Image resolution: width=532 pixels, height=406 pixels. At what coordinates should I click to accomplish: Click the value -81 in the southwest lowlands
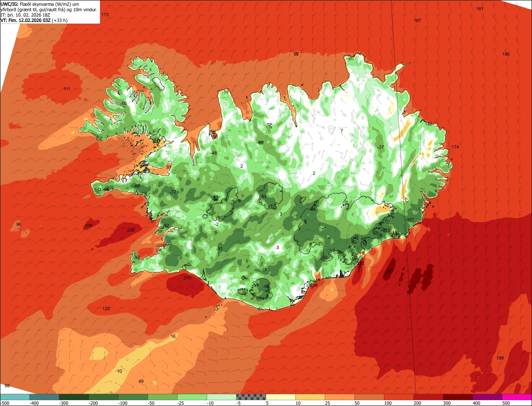tap(220, 249)
